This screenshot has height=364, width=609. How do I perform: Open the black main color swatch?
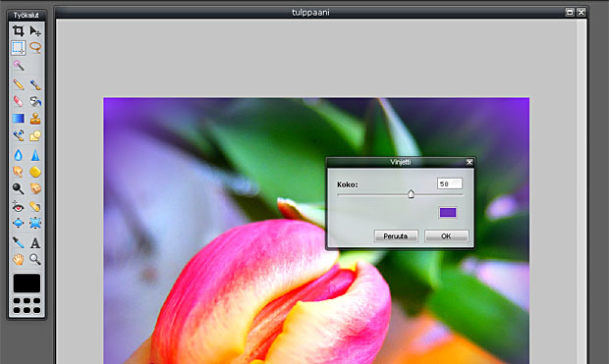27,283
